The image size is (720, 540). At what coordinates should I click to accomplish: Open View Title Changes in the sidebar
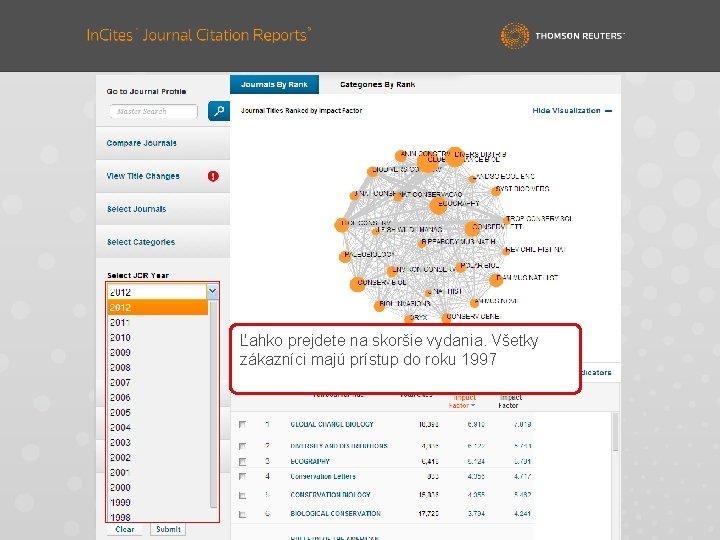(143, 176)
